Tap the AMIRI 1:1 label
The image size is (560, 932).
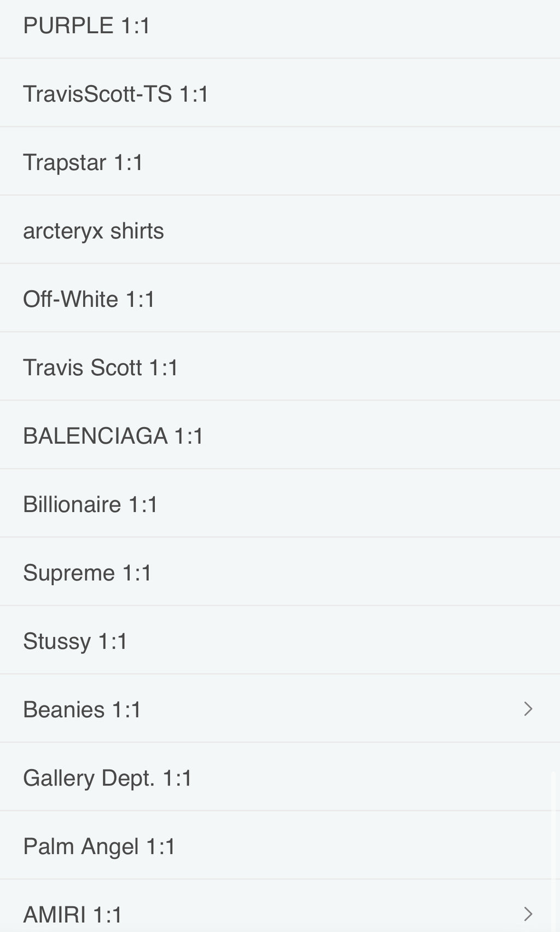[73, 914]
